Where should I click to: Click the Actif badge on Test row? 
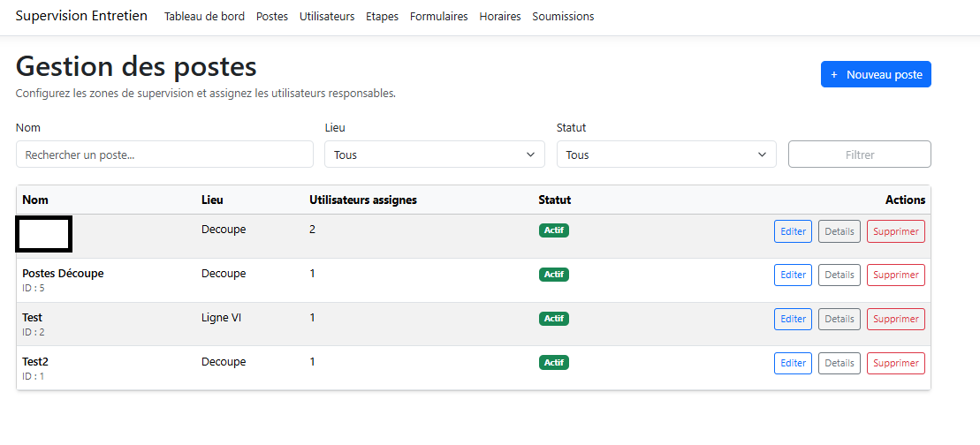pyautogui.click(x=554, y=319)
